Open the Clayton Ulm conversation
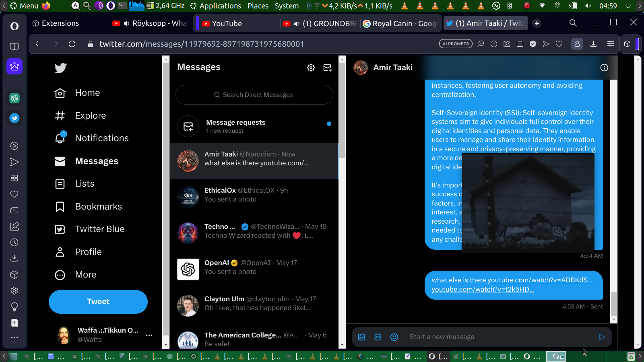 pos(254,306)
